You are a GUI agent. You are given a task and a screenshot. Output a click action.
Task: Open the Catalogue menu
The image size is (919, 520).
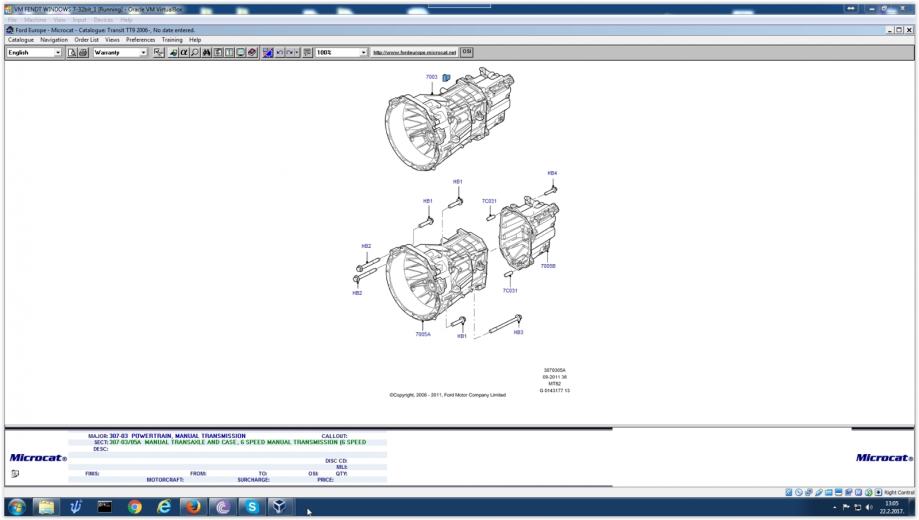tap(21, 40)
